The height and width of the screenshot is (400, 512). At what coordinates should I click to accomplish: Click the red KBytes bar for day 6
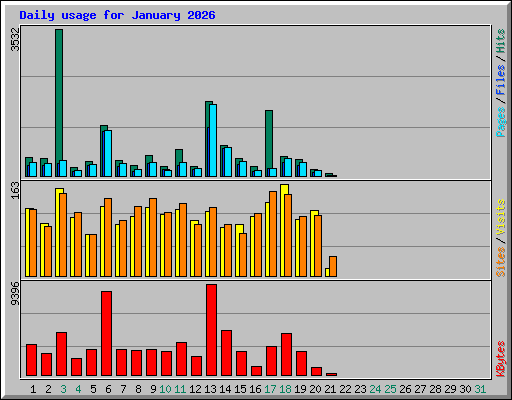coord(106,333)
